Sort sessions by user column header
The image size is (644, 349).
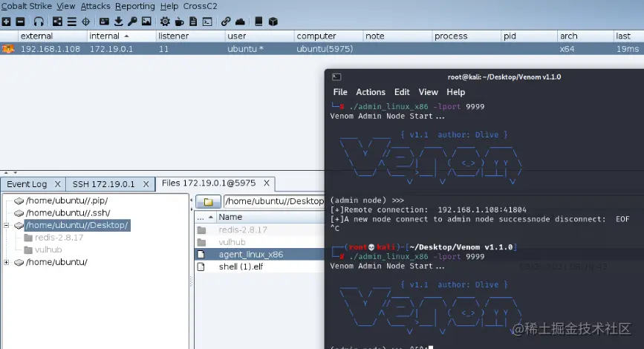(259, 36)
